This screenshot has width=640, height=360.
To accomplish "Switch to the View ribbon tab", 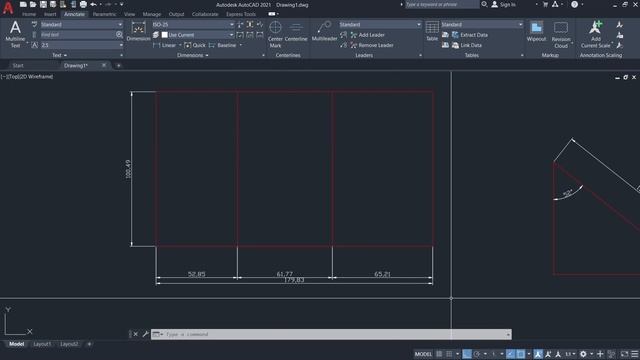I will pyautogui.click(x=129, y=14).
